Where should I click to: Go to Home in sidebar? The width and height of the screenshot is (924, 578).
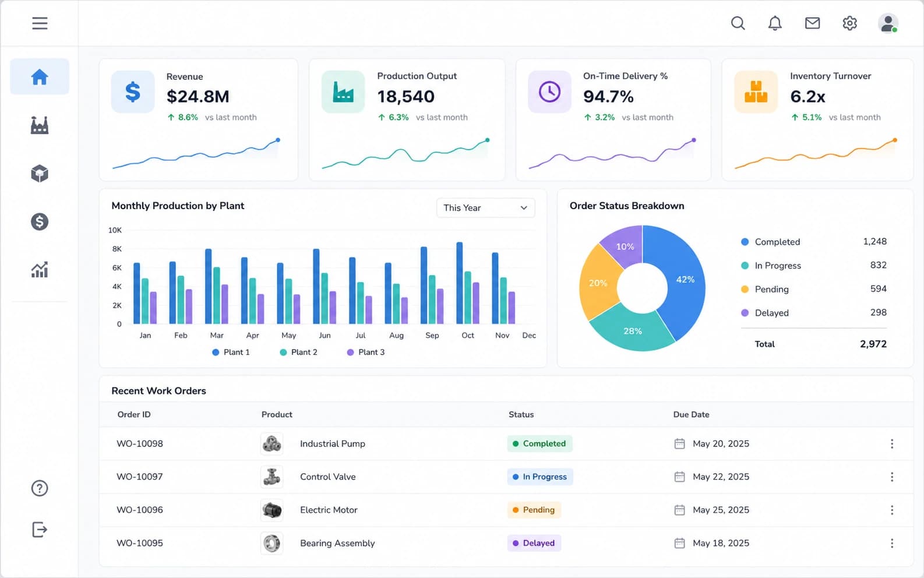40,76
